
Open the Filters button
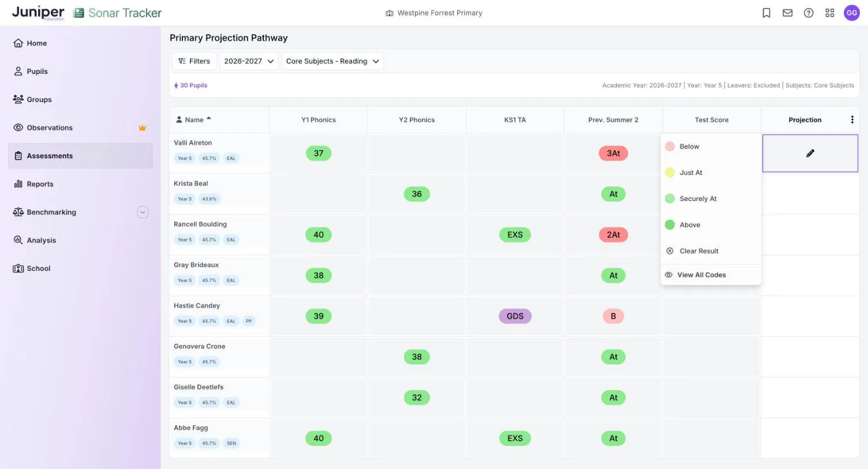point(194,61)
